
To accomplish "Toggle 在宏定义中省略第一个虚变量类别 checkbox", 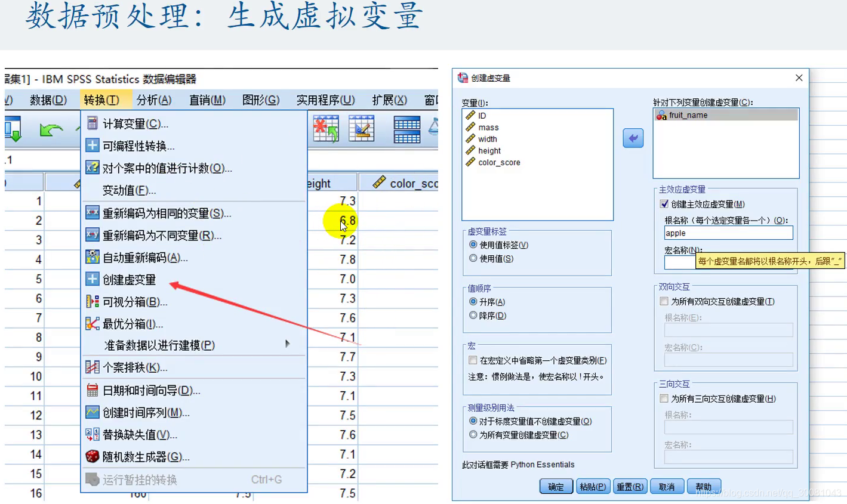I will (473, 360).
